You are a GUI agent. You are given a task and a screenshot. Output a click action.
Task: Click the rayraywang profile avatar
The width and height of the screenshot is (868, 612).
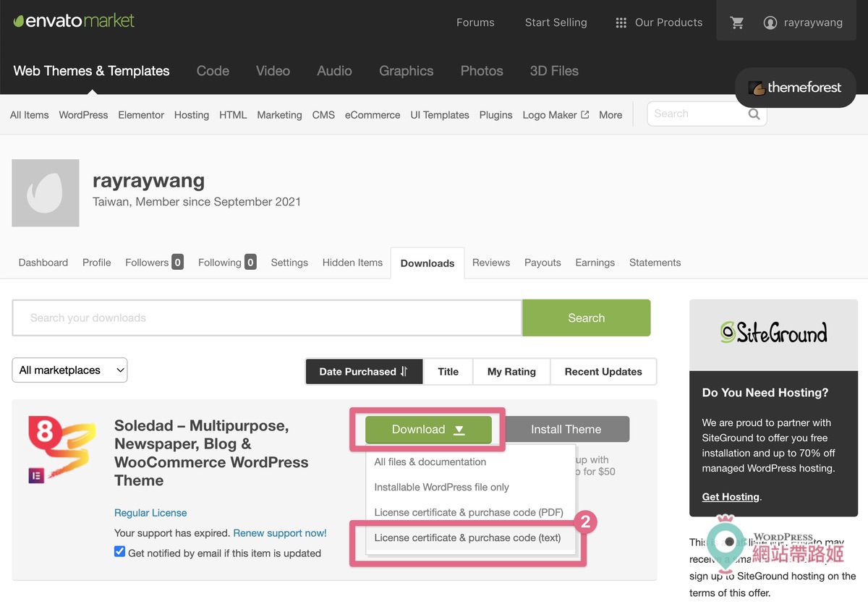46,193
